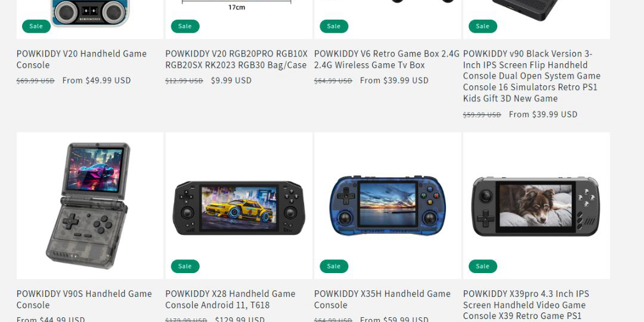
Task: Open the POWKIDDY X28 Android 11 T618 title
Action: point(230,299)
